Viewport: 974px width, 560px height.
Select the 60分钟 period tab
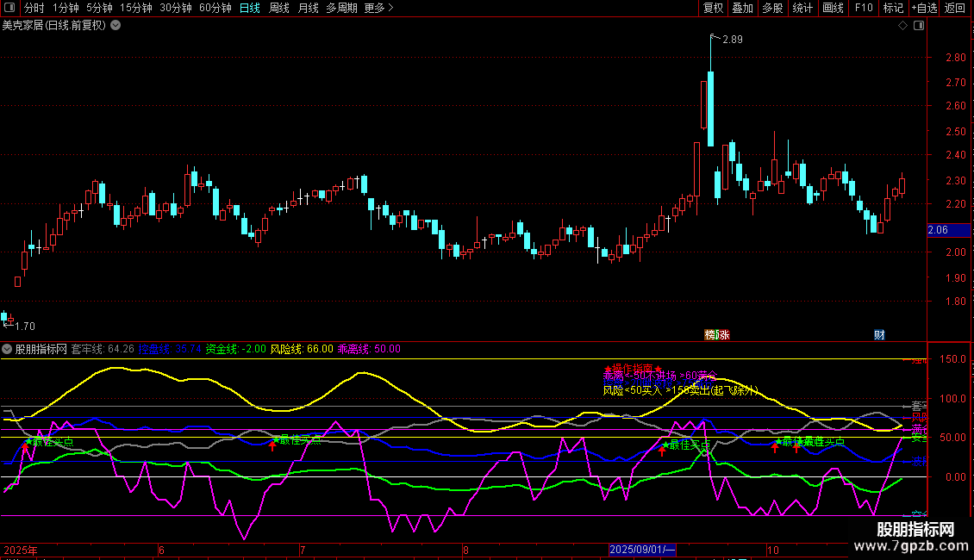pyautogui.click(x=215, y=9)
